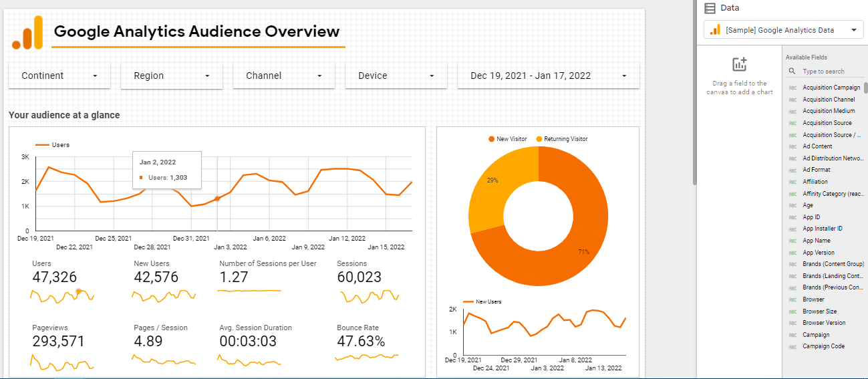Click the New Users scorecard 42,576

(x=156, y=277)
